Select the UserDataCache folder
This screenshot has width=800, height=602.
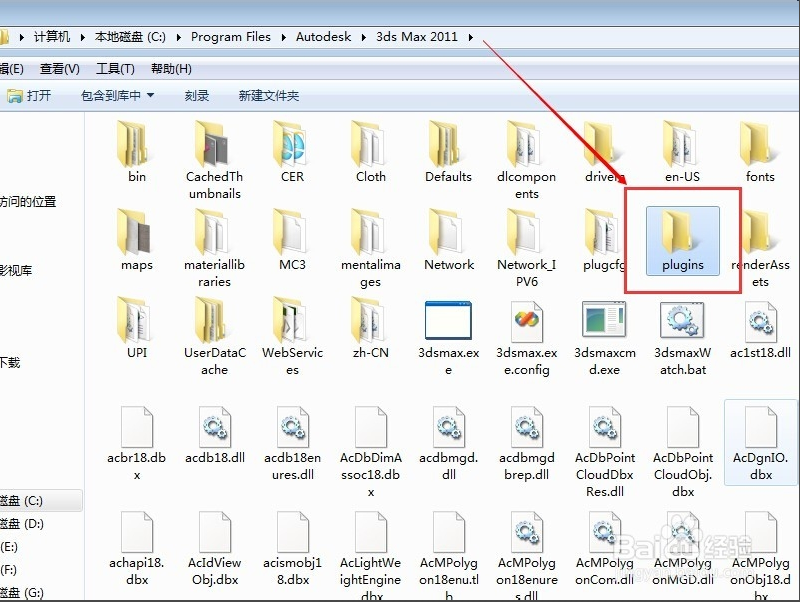[x=214, y=335]
